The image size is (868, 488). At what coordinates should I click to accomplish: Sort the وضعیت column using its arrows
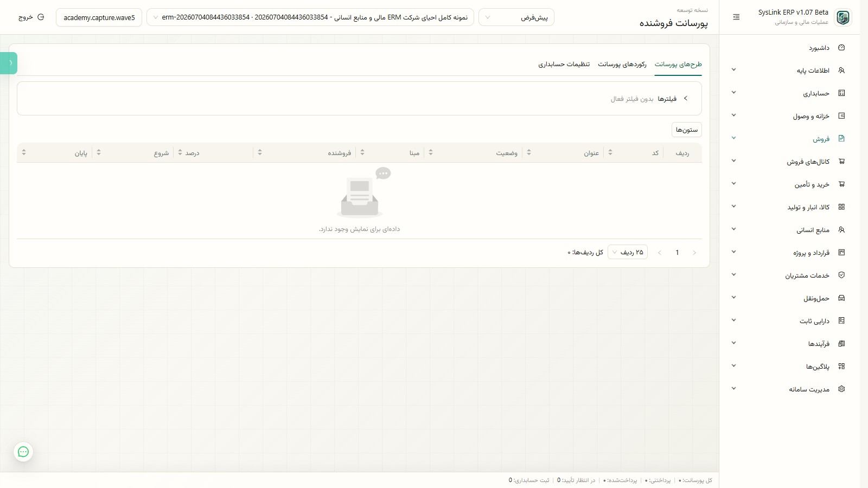(431, 153)
